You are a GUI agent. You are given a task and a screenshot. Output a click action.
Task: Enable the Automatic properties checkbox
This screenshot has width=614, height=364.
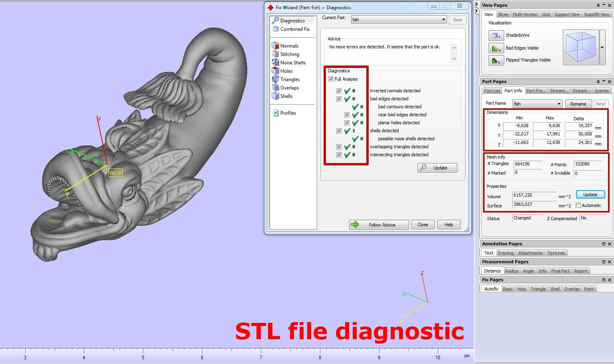click(x=578, y=205)
